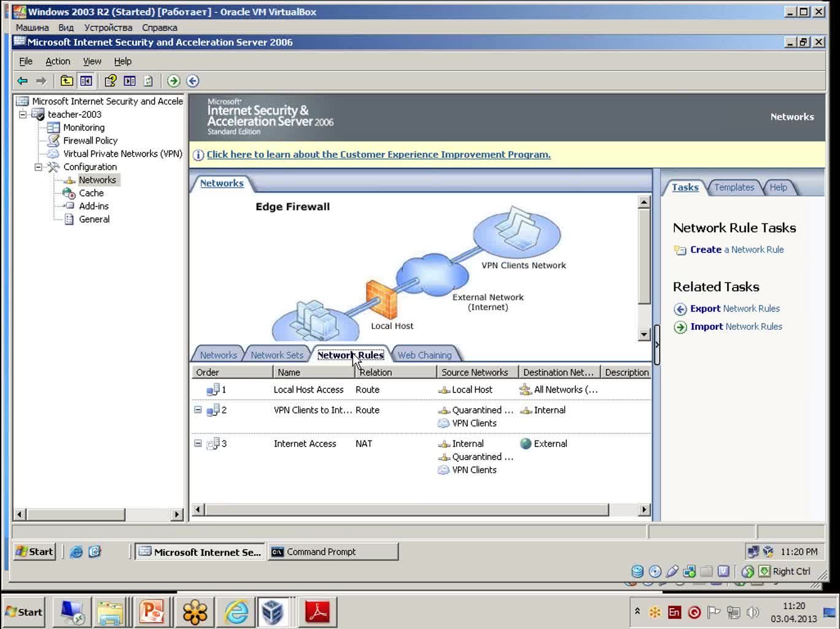Click the guest Start button
This screenshot has height=629, width=840.
coord(35,552)
